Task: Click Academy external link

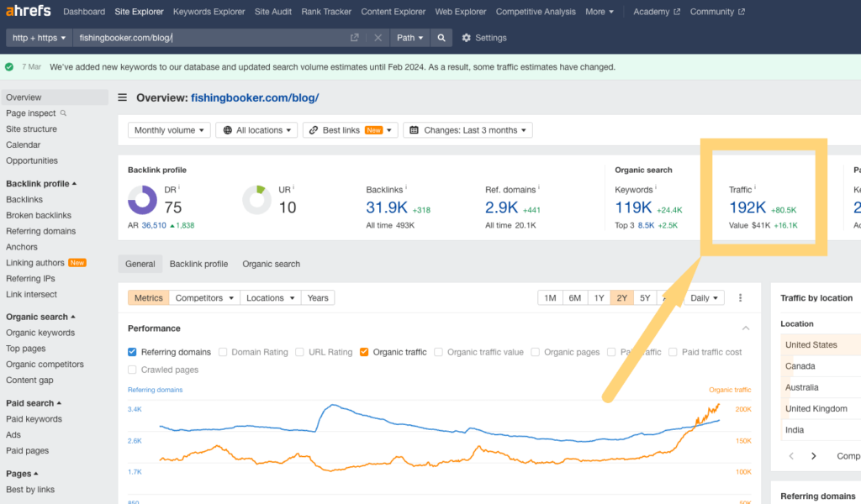Action: 656,12
